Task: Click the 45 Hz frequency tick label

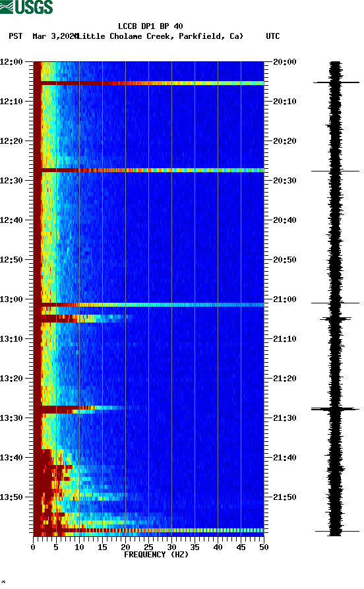Action: (x=241, y=547)
